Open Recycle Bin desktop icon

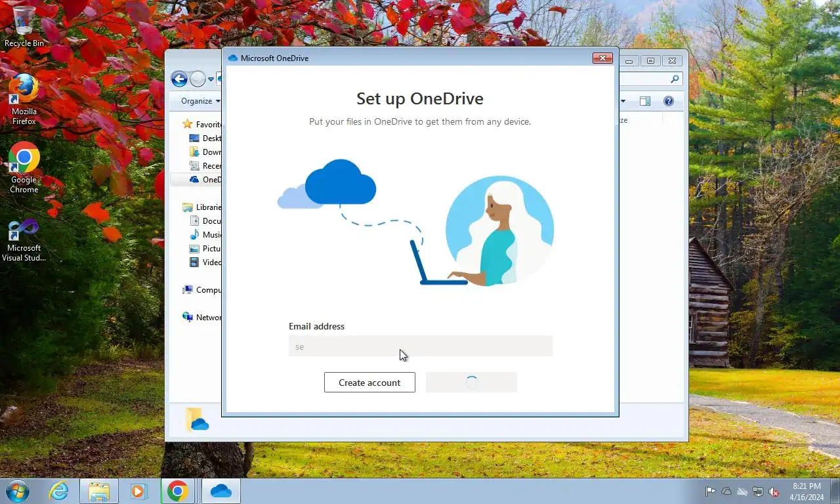[x=24, y=27]
